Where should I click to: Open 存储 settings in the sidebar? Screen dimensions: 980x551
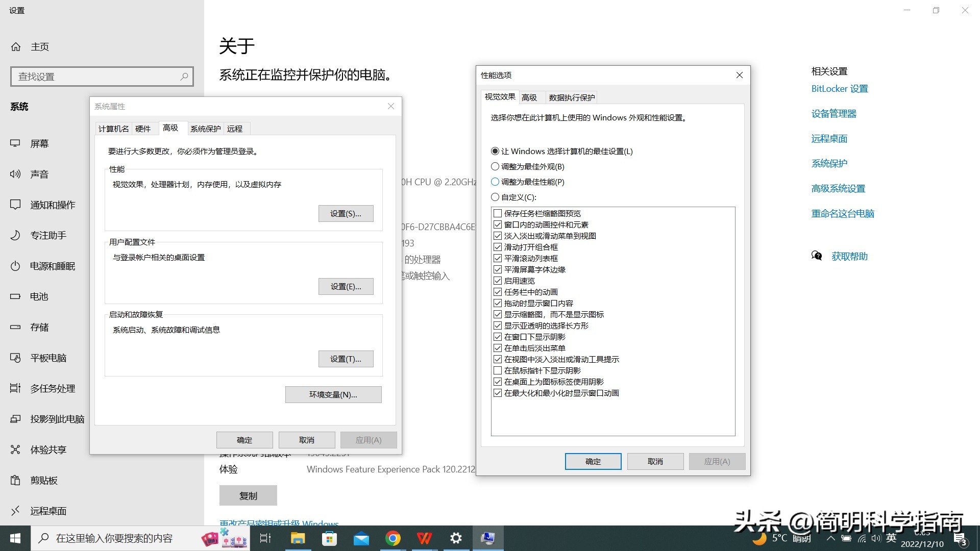point(39,327)
